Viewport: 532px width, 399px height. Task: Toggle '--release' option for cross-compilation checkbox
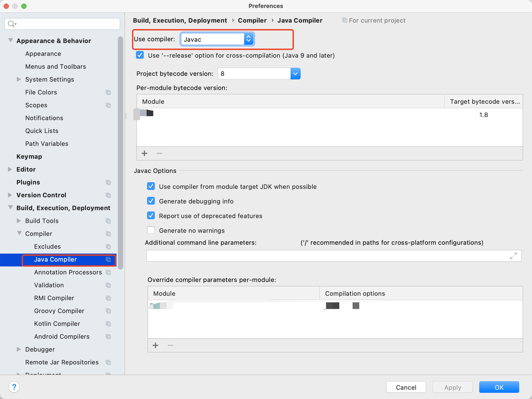click(x=140, y=55)
